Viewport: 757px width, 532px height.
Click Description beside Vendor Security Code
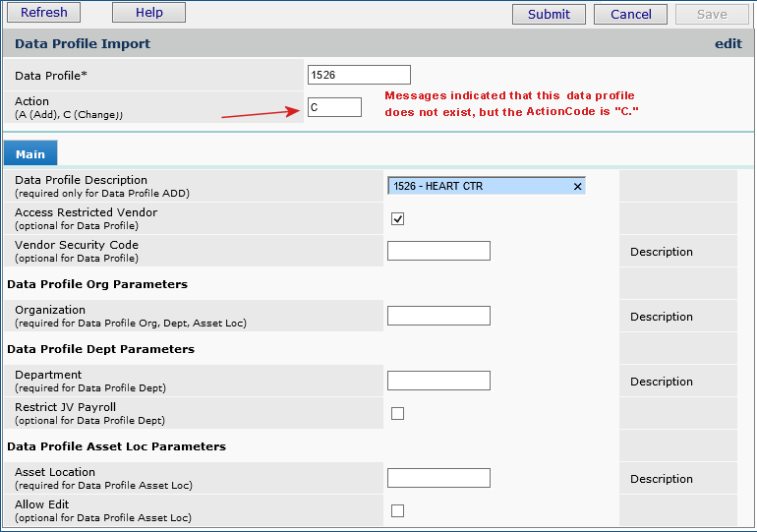[x=662, y=252]
